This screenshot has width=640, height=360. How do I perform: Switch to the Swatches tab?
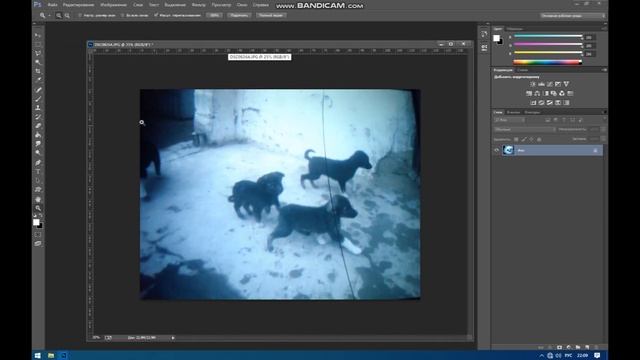[x=515, y=29]
